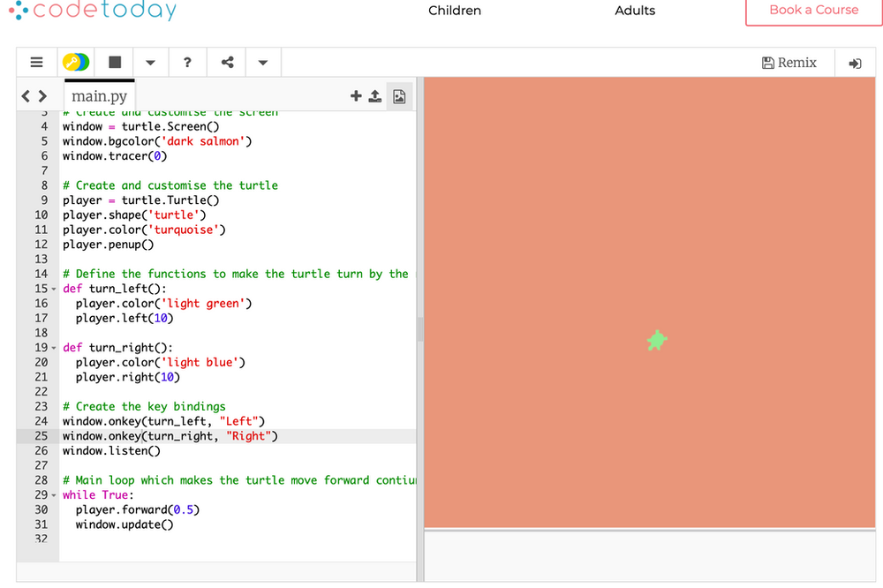Open the image library icon

[399, 96]
